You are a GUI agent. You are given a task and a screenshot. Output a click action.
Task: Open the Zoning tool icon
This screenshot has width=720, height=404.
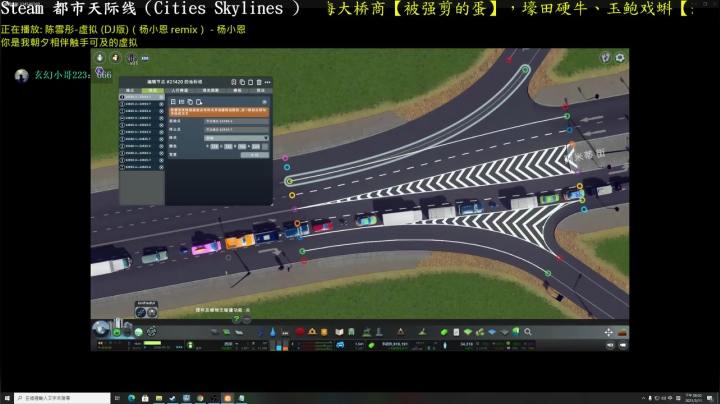(227, 332)
